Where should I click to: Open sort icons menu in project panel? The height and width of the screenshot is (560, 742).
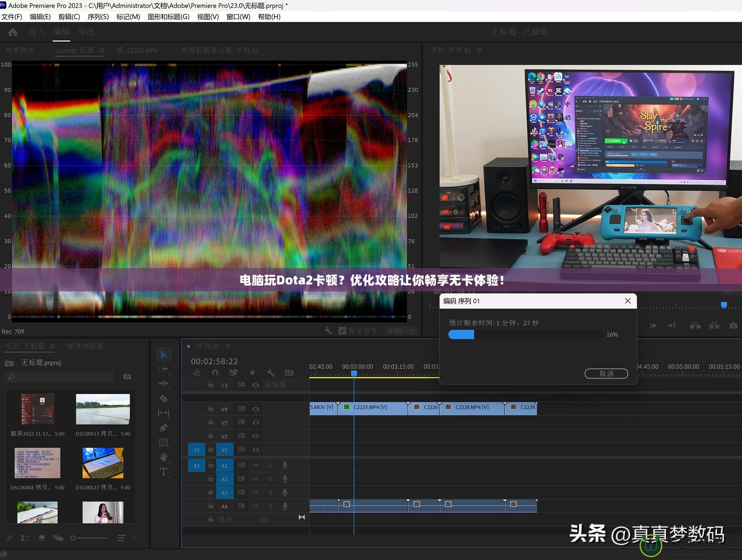click(x=121, y=538)
